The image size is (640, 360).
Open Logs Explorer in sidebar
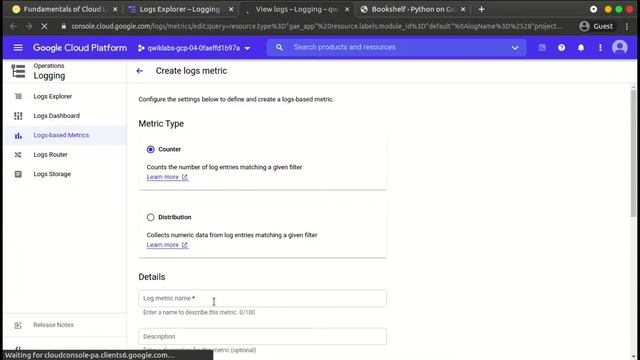tap(65, 96)
